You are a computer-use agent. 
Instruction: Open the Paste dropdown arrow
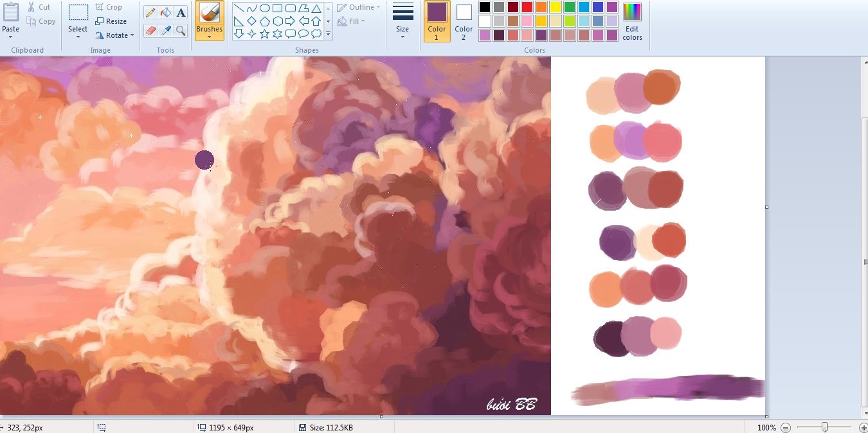coord(10,37)
